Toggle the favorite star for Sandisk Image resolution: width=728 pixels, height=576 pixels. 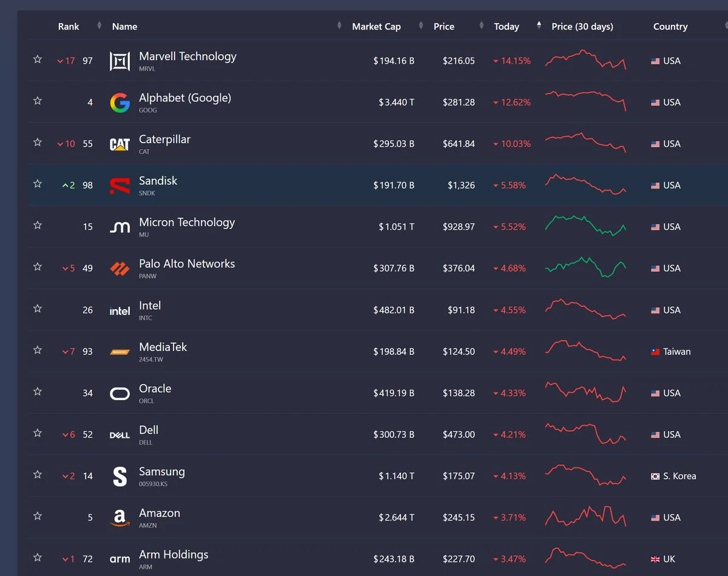[x=38, y=184]
